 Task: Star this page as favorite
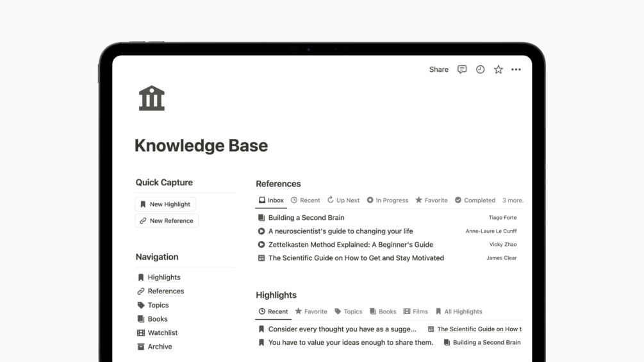pos(498,69)
